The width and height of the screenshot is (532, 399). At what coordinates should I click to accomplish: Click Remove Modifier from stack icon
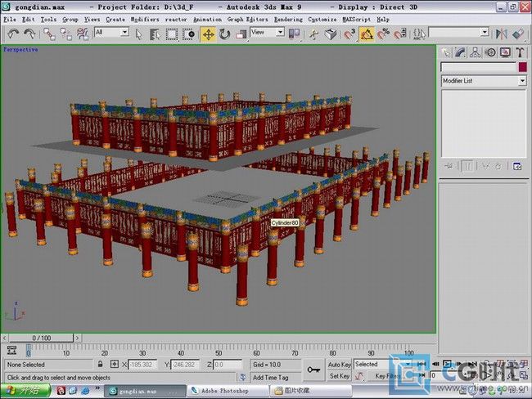click(498, 166)
